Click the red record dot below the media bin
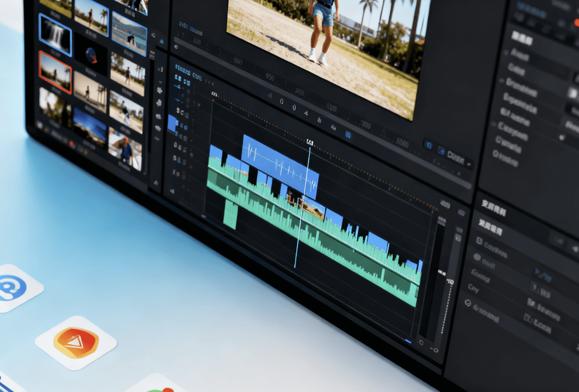579x392 pixels. coord(71,144)
